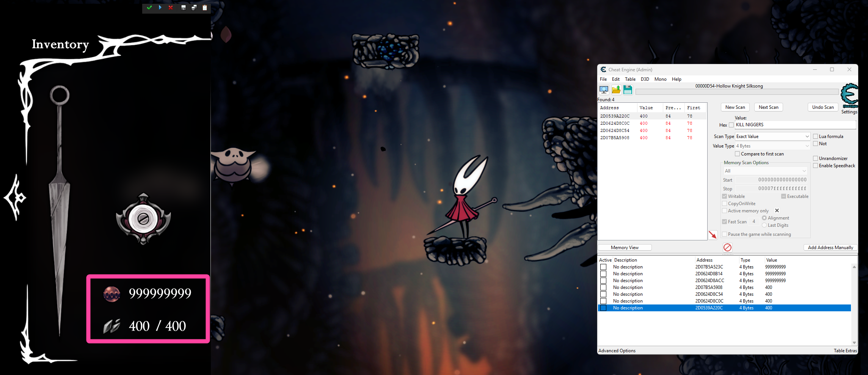Click the scan progress bar
The image size is (868, 375).
point(737,92)
